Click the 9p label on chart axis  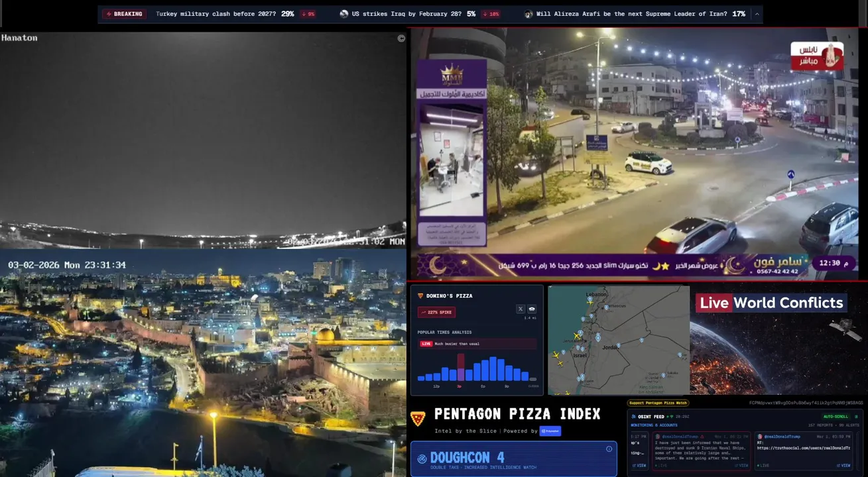point(507,386)
